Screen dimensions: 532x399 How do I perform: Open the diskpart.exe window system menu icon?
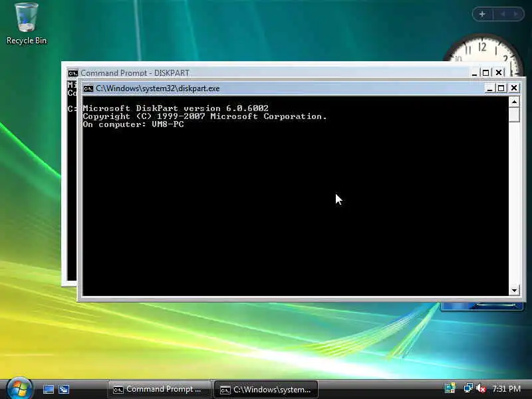(88, 88)
